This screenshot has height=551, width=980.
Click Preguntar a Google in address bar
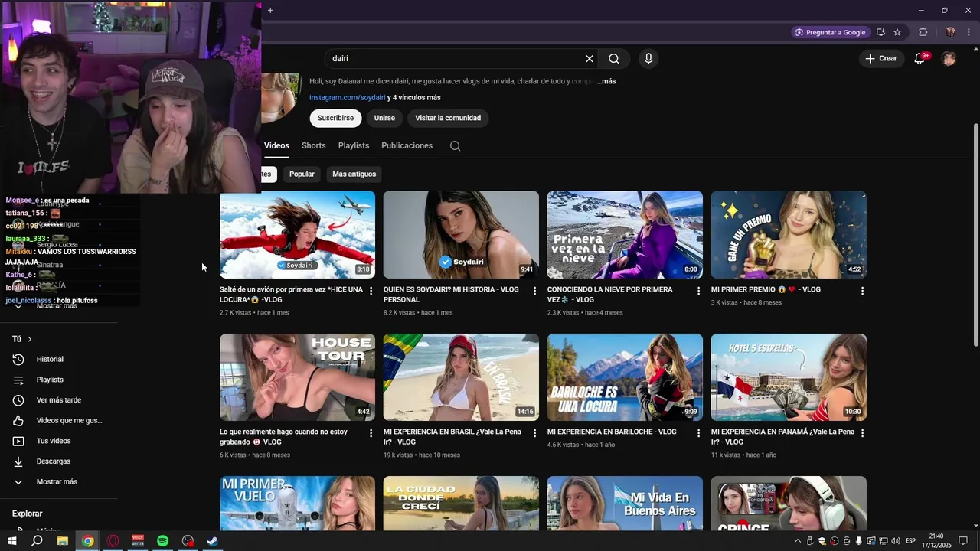[831, 32]
